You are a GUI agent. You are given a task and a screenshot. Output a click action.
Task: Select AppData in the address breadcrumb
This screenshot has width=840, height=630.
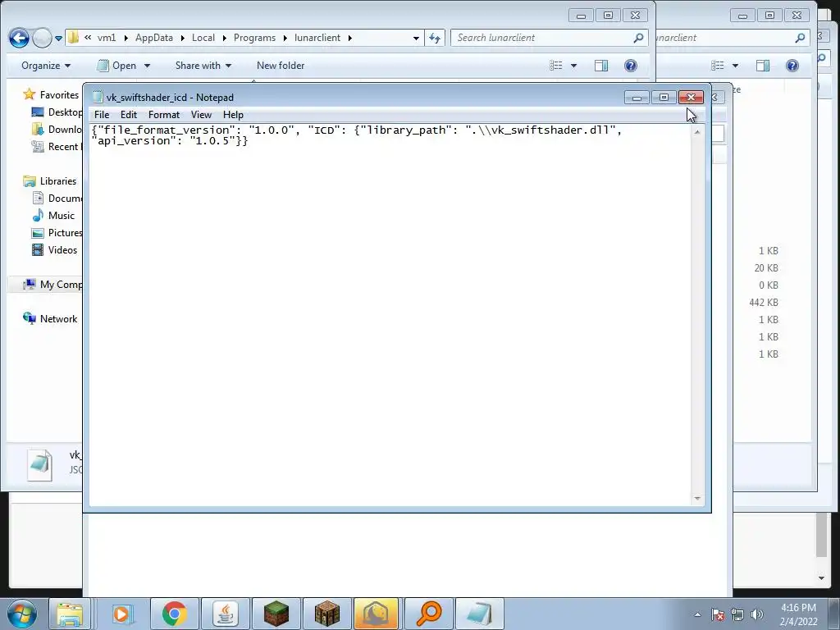tap(153, 38)
